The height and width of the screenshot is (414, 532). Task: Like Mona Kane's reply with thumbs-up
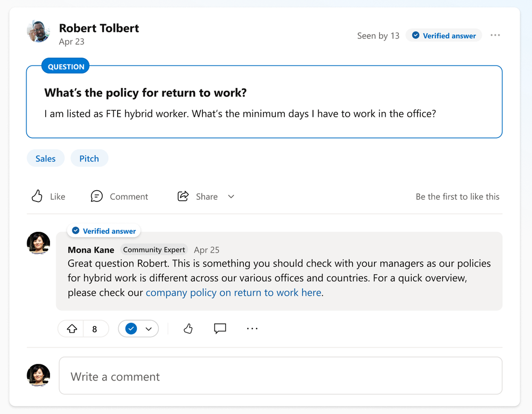click(x=188, y=329)
